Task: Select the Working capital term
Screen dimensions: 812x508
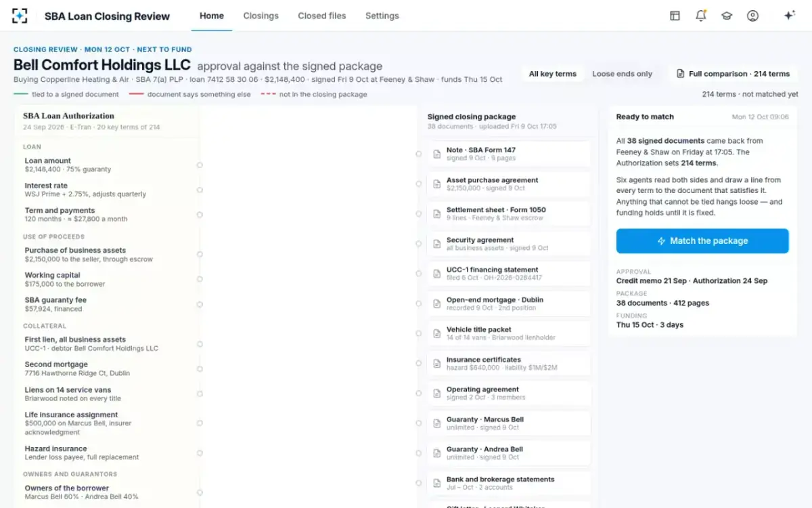Action: (x=108, y=280)
